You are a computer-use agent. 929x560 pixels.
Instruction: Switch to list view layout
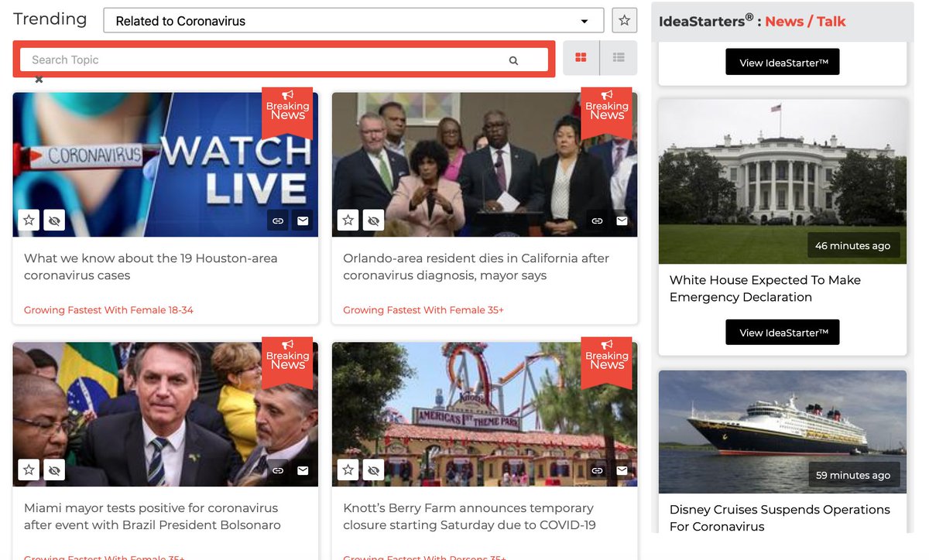[x=619, y=58]
